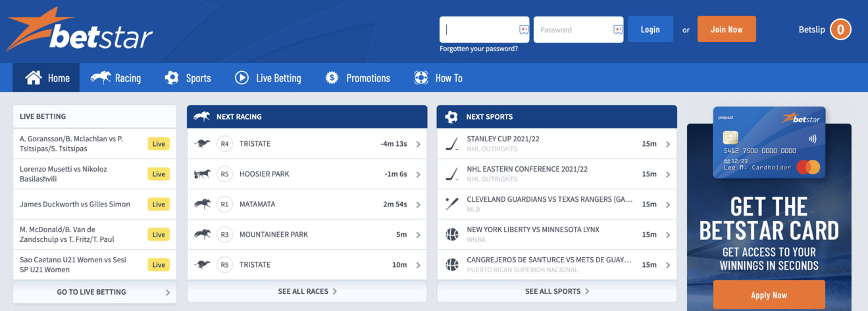
Task: Click the Get The Betstar Card heading
Action: 769,219
